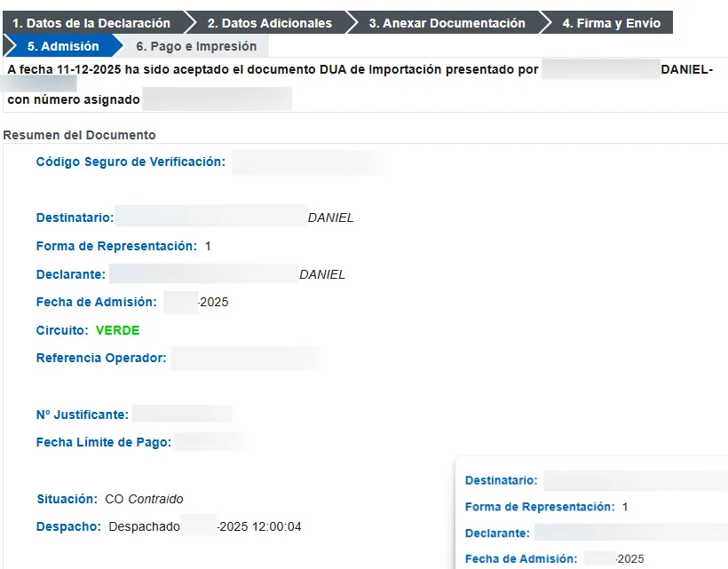Go to the Anexar Documentación step
Viewport: 728px width, 569px height.
[x=447, y=23]
